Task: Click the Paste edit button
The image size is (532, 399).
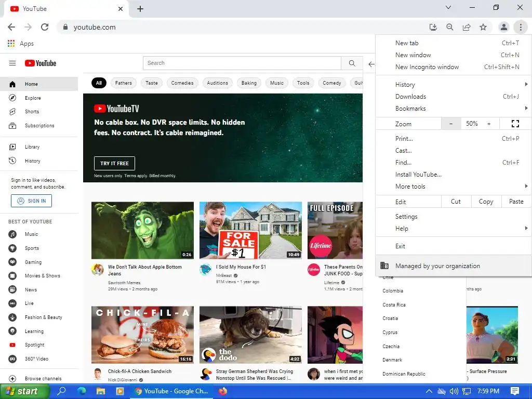Action: (x=516, y=202)
